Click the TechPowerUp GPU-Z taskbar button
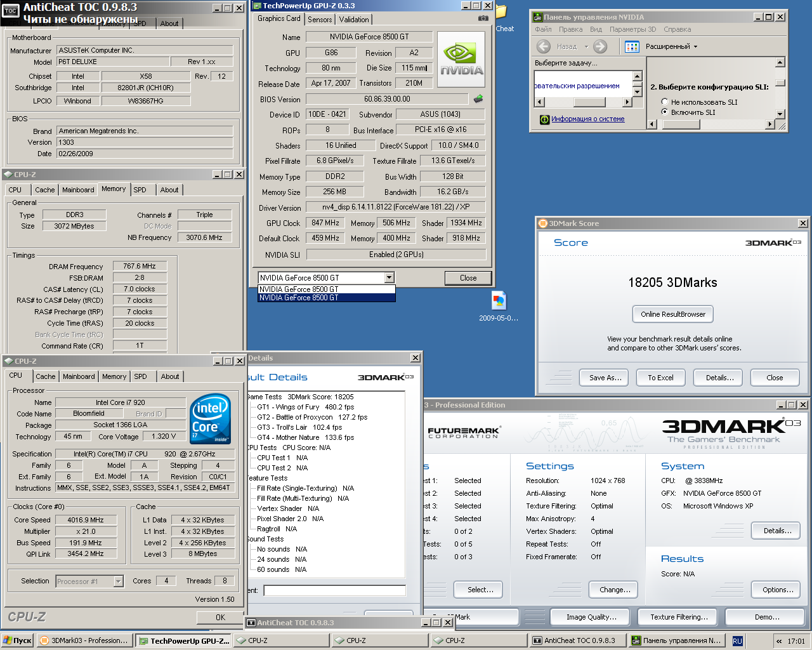The width and height of the screenshot is (812, 650). [184, 640]
